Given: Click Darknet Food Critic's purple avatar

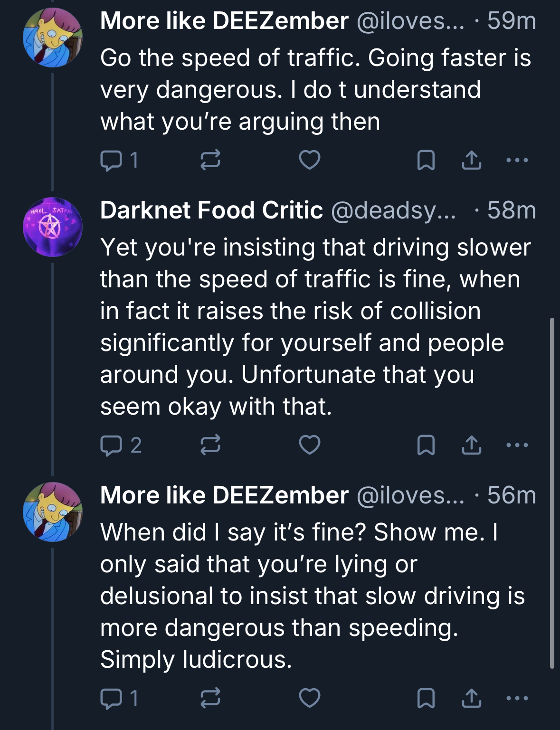Looking at the screenshot, I should [53, 227].
